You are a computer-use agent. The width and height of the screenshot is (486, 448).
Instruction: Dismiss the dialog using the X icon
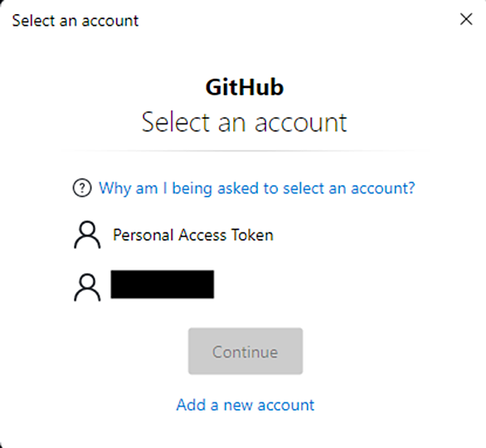466,19
